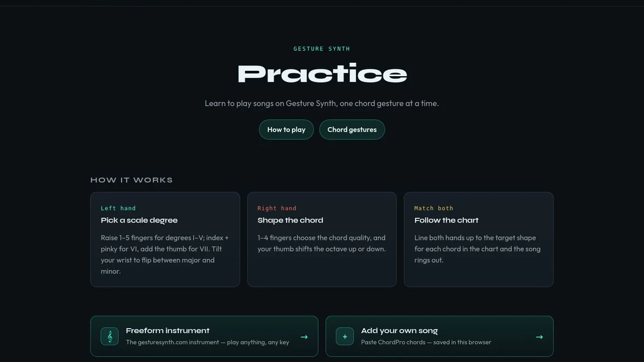
Task: Click the Learn to play songs tagline
Action: [x=322, y=103]
